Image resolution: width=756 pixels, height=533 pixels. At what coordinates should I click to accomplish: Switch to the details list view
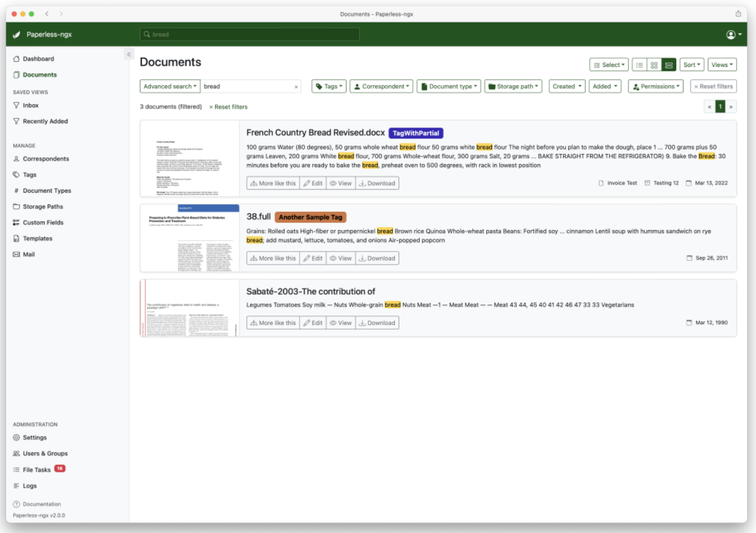pyautogui.click(x=639, y=65)
